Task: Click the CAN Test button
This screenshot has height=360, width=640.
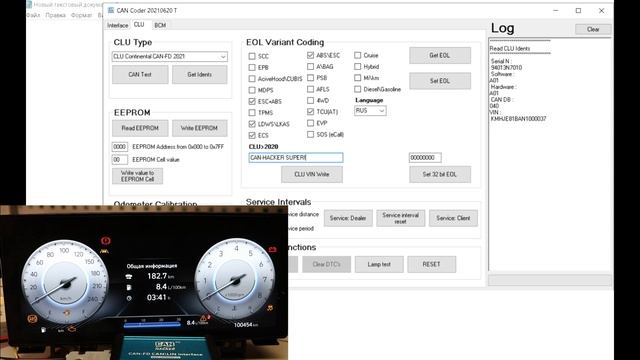Action: tap(140, 75)
